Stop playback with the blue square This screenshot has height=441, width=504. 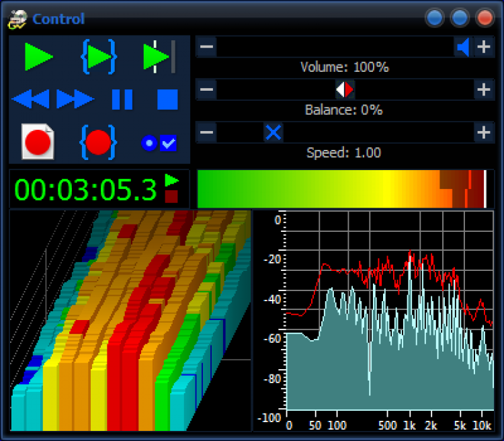167,99
